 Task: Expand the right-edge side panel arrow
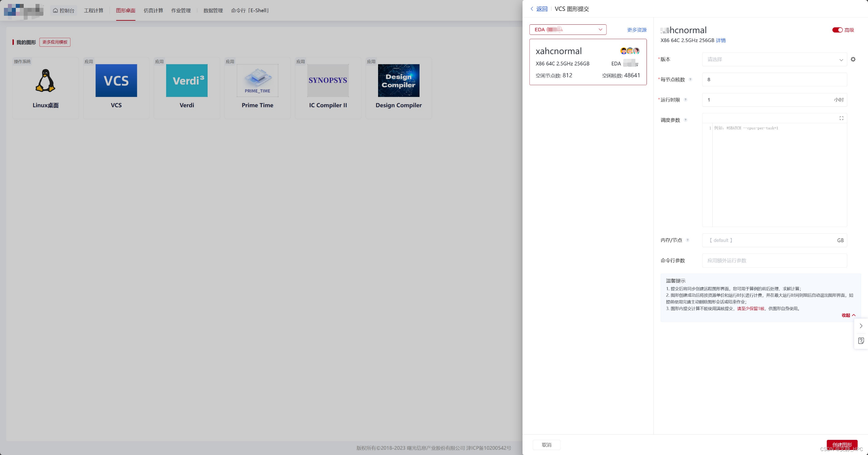pos(861,326)
